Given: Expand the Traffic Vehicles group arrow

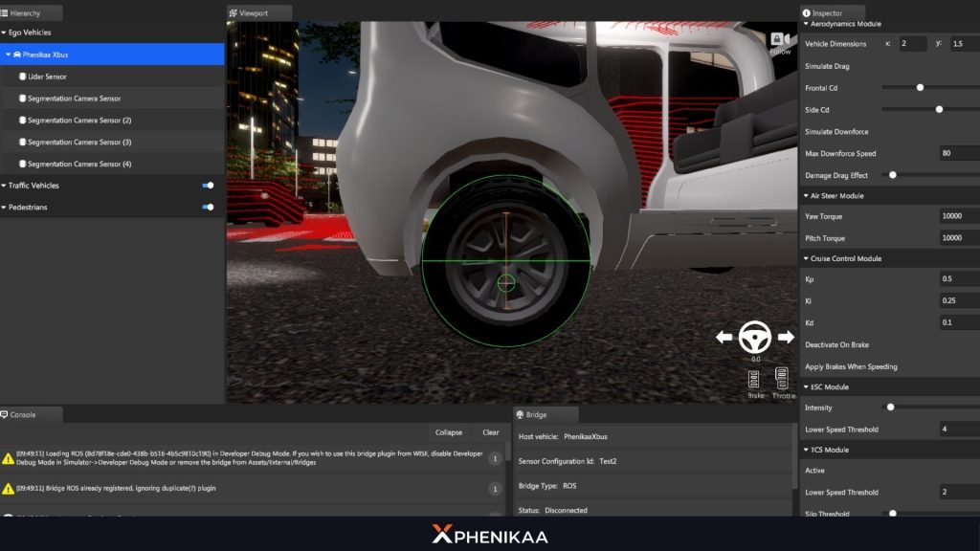Looking at the screenshot, I should (4, 186).
